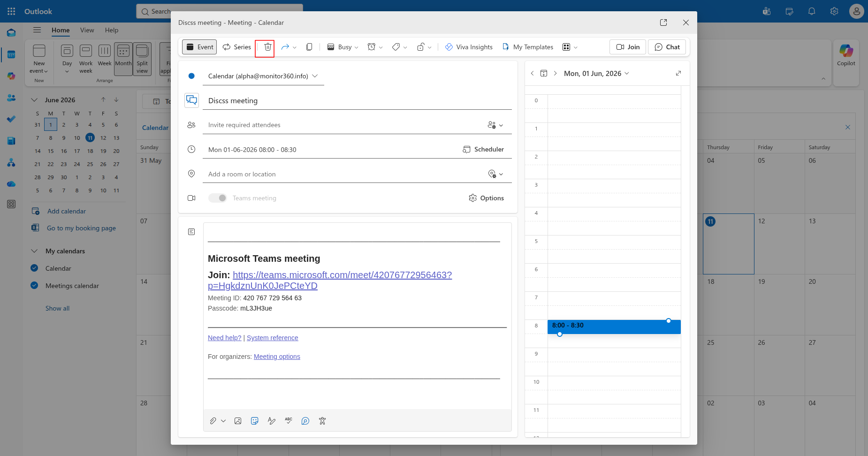Viewport: 868px width, 456px height.
Task: Open the Editor spelling check icon
Action: coord(289,421)
